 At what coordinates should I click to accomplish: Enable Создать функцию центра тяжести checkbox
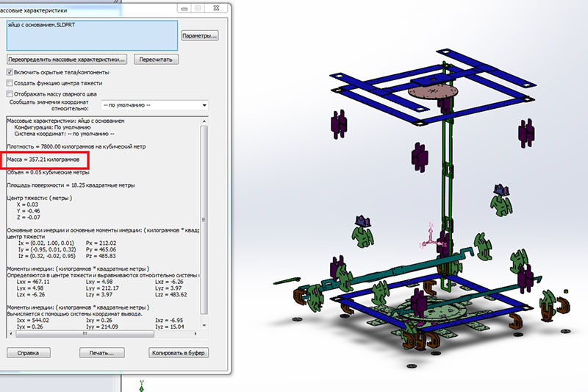(10, 83)
